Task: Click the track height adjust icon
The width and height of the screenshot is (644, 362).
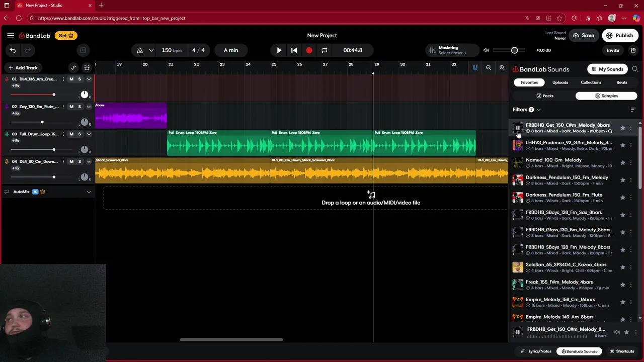Action: [87, 67]
